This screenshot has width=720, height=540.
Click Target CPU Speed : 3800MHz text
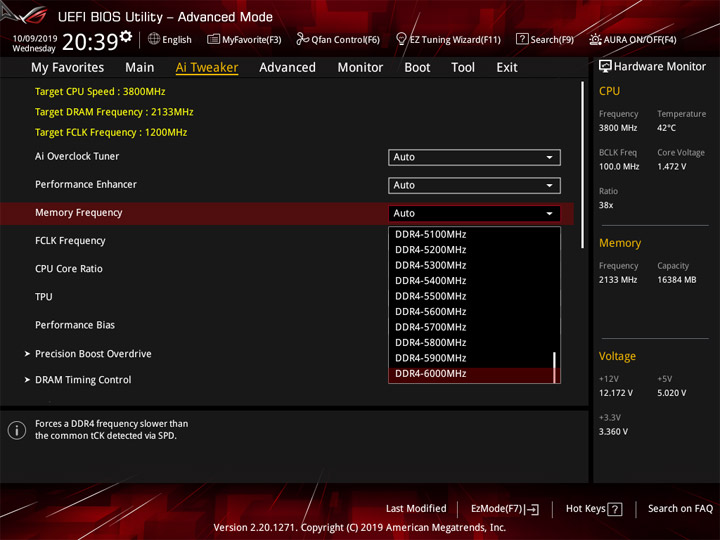[x=100, y=92]
